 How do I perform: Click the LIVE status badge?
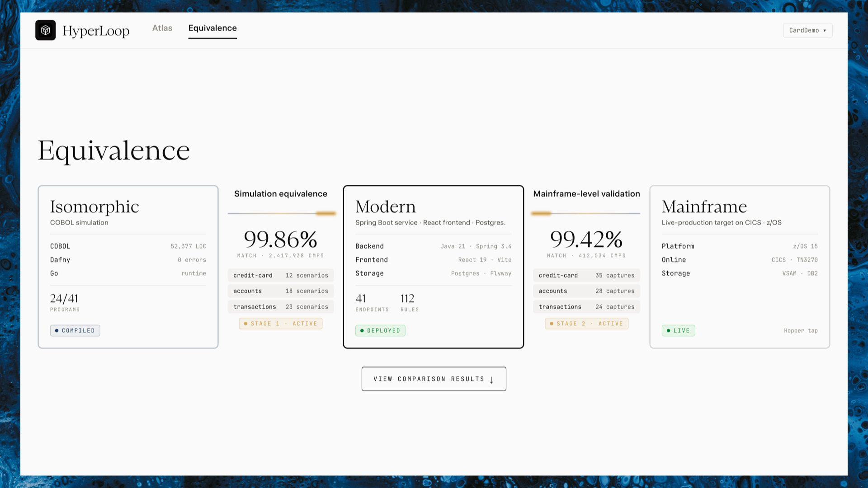pos(678,330)
